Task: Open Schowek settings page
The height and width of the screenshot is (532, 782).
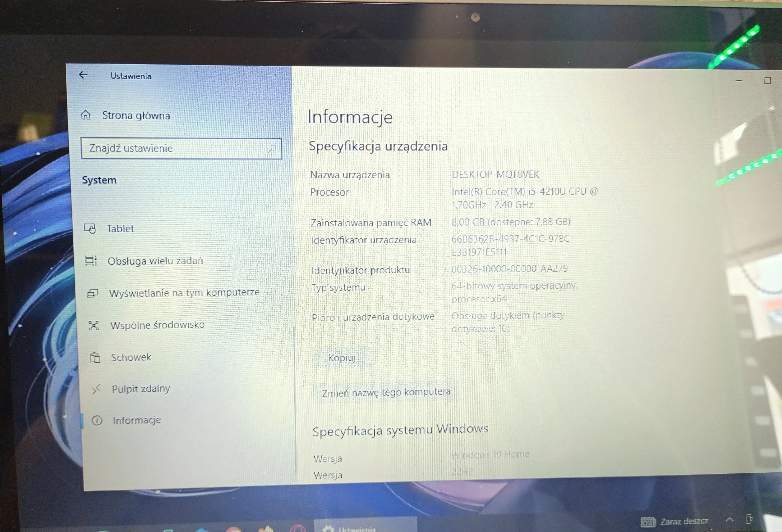Action: pyautogui.click(x=131, y=357)
